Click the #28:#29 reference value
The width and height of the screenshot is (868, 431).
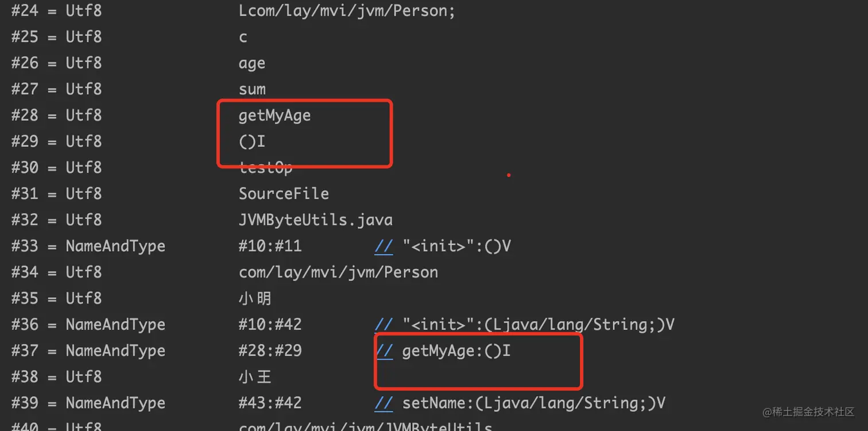(x=270, y=351)
